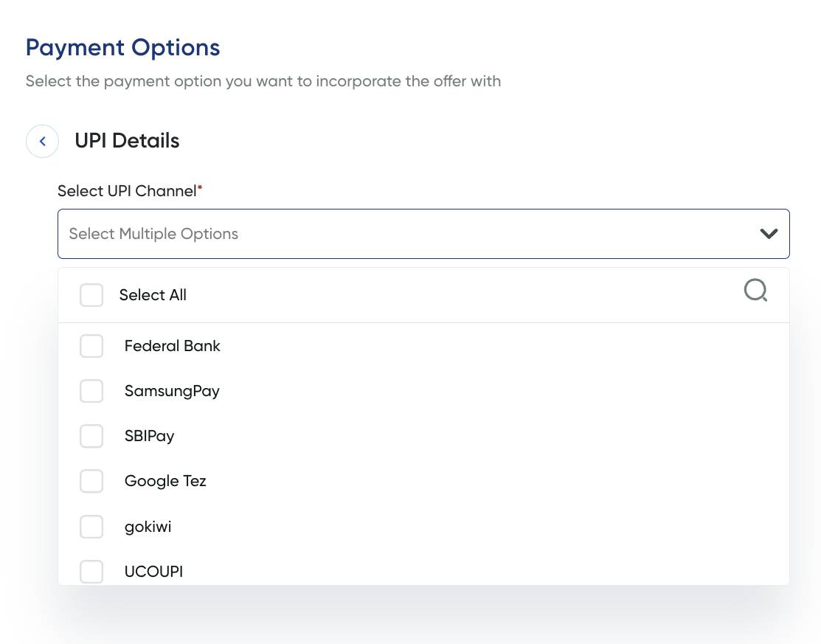Viewport: 821px width, 644px height.
Task: Select the SBIPay checkbox
Action: click(x=91, y=436)
